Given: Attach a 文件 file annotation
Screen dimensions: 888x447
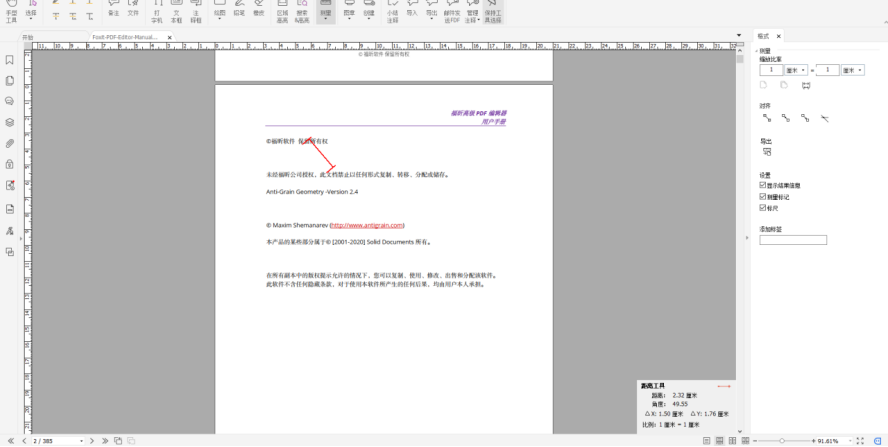Looking at the screenshot, I should (133, 10).
